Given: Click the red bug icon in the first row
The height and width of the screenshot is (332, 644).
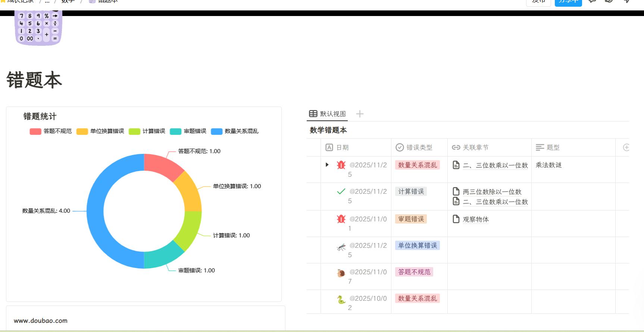Looking at the screenshot, I should pos(341,165).
